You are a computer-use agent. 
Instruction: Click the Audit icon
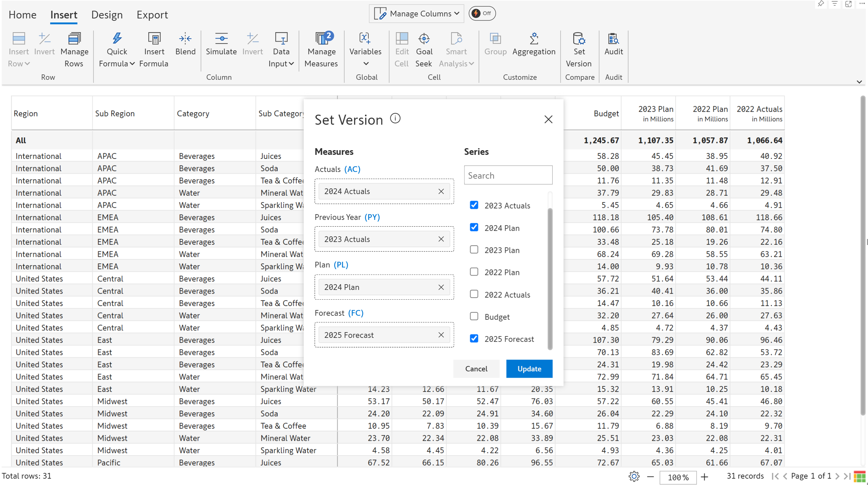point(613,39)
